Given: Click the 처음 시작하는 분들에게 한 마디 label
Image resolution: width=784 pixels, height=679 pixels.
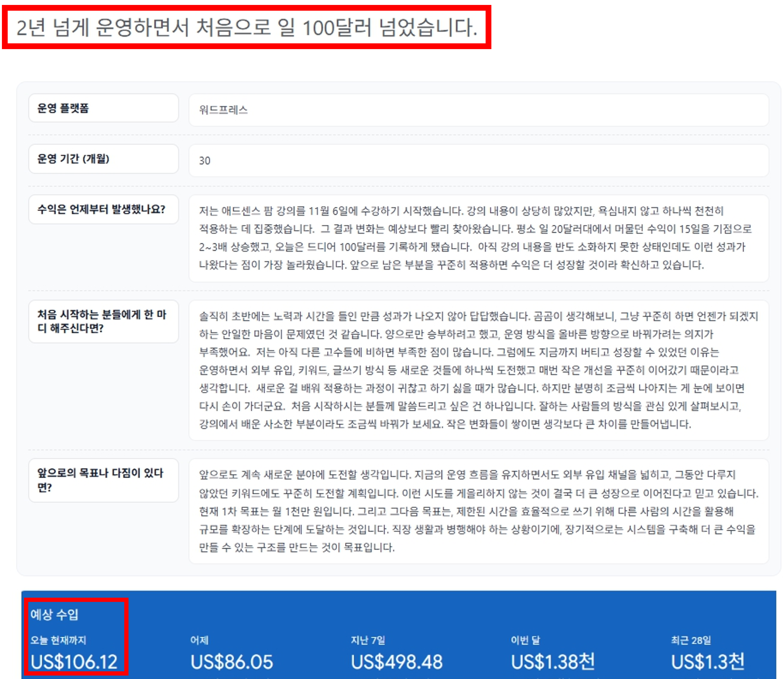Looking at the screenshot, I should (x=103, y=321).
